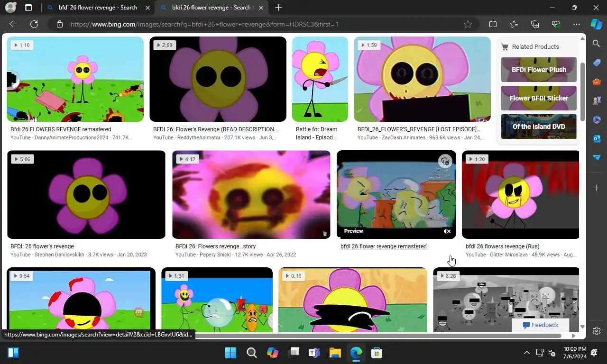Show hidden system tray icons
Viewport: 607px width, 364px height.
click(526, 353)
